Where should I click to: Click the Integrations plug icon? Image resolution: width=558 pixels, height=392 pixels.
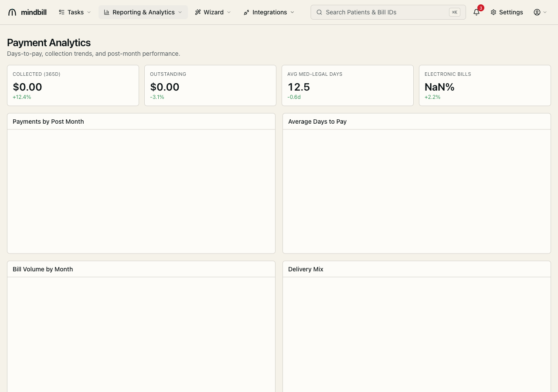coord(246,12)
